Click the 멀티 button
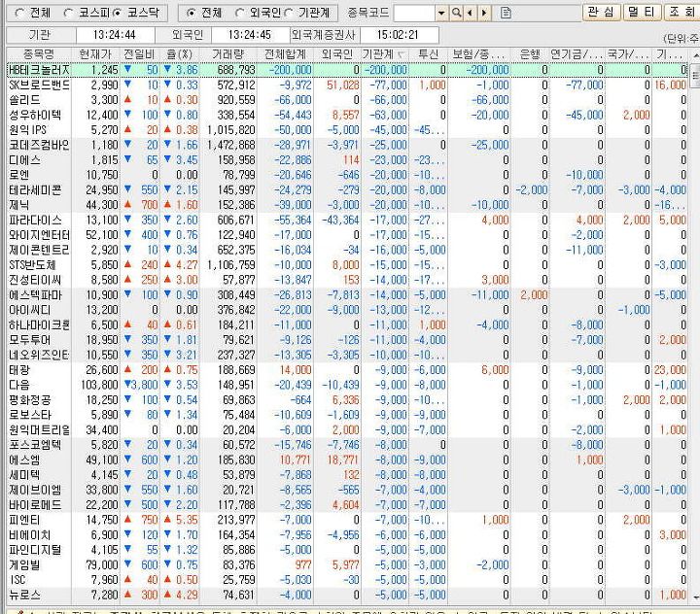 point(642,12)
